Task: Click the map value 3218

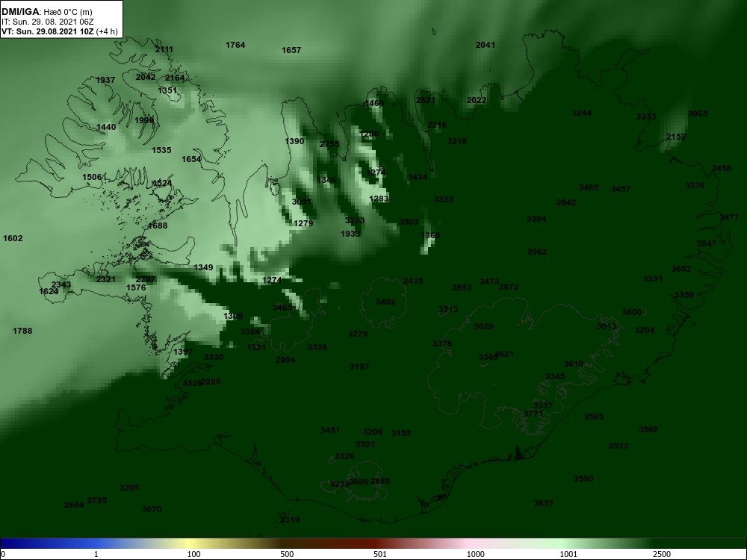Action: (457, 141)
